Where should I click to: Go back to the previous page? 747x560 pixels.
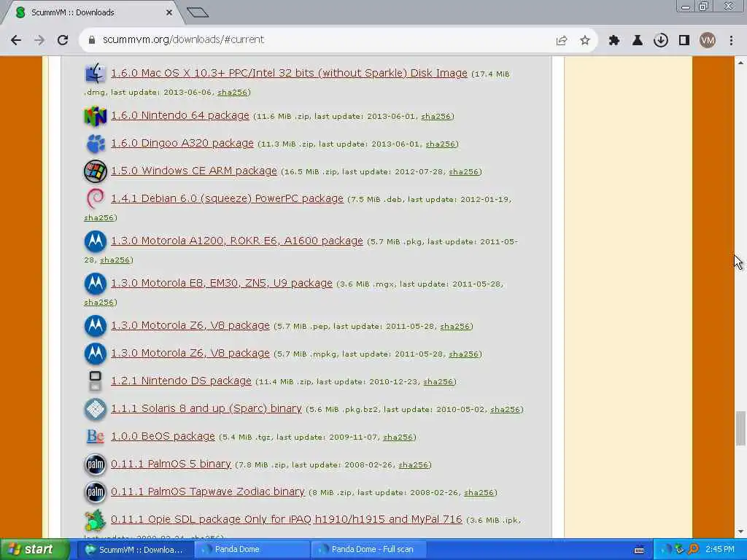(16, 40)
